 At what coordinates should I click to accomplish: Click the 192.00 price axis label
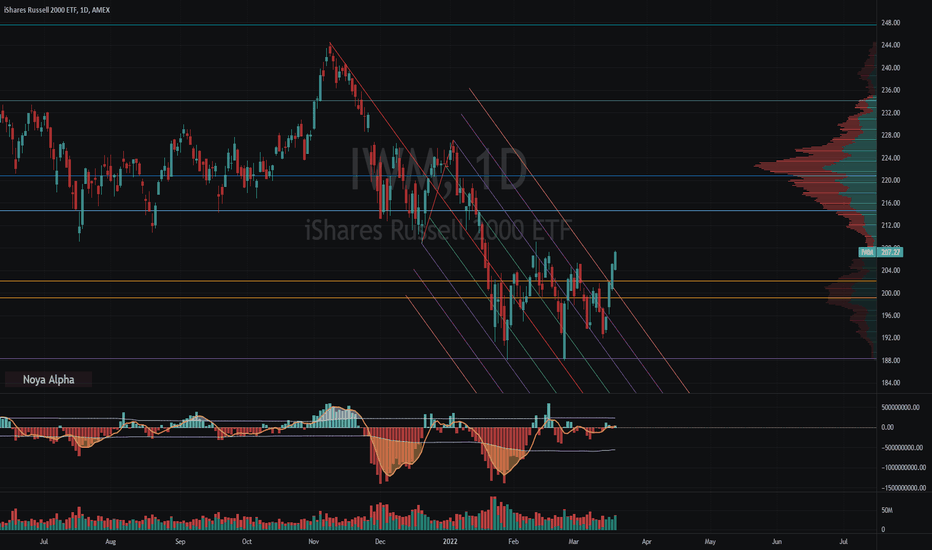pos(890,338)
